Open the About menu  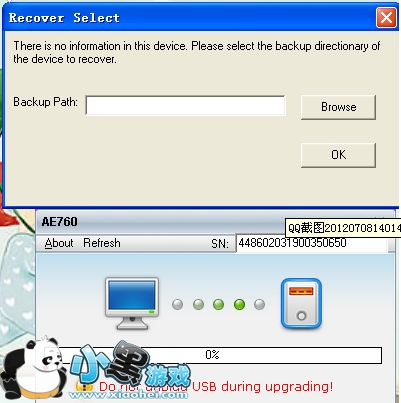pyautogui.click(x=59, y=243)
